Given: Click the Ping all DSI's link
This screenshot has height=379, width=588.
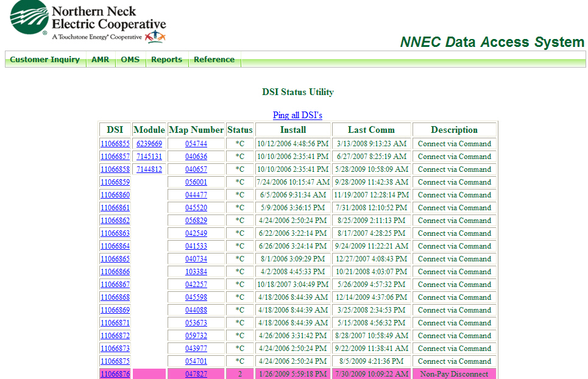Looking at the screenshot, I should coord(297,115).
